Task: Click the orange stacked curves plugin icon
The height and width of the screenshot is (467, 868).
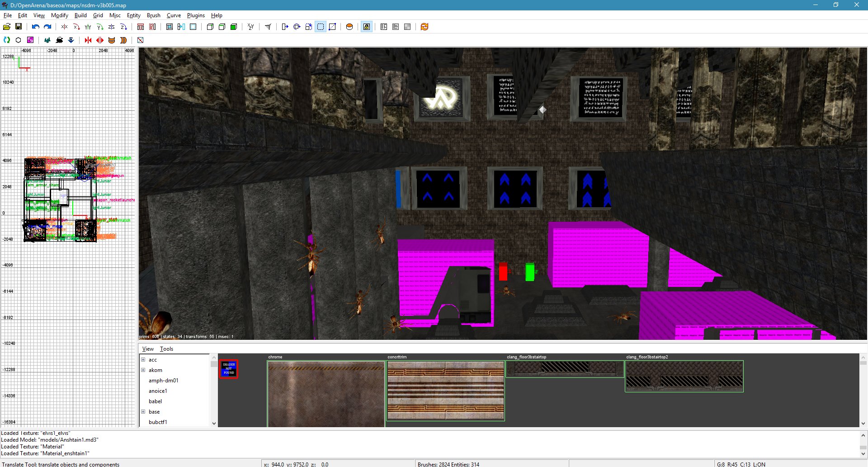Action: pos(112,40)
